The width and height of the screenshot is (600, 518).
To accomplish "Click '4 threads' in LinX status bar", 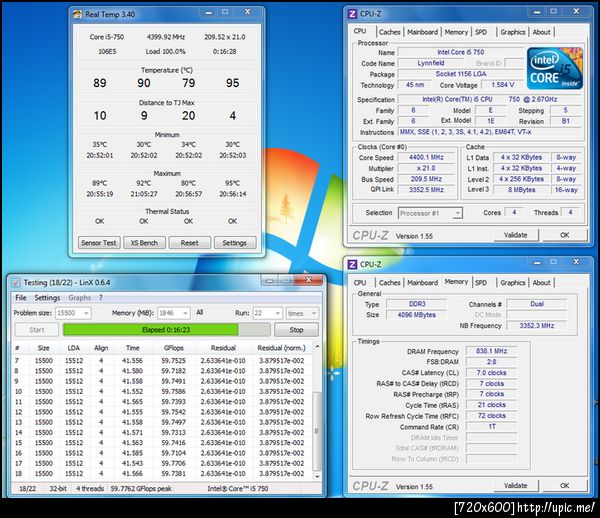I will [90, 489].
